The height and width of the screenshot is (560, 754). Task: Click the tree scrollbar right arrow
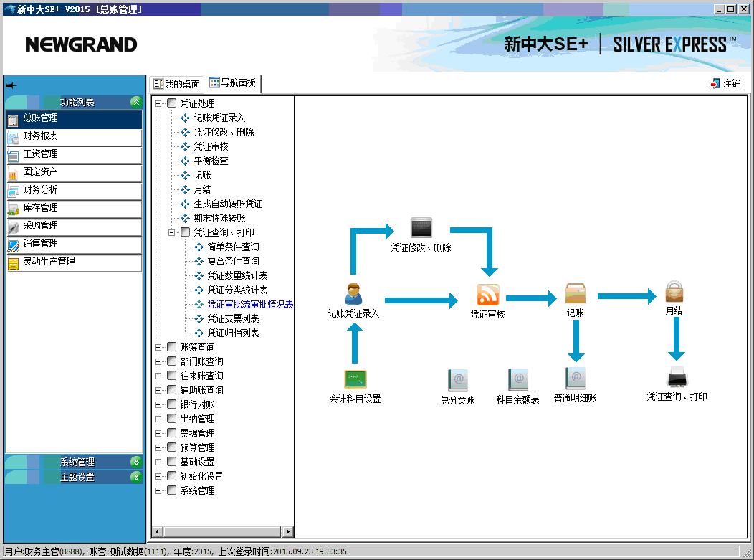point(287,531)
